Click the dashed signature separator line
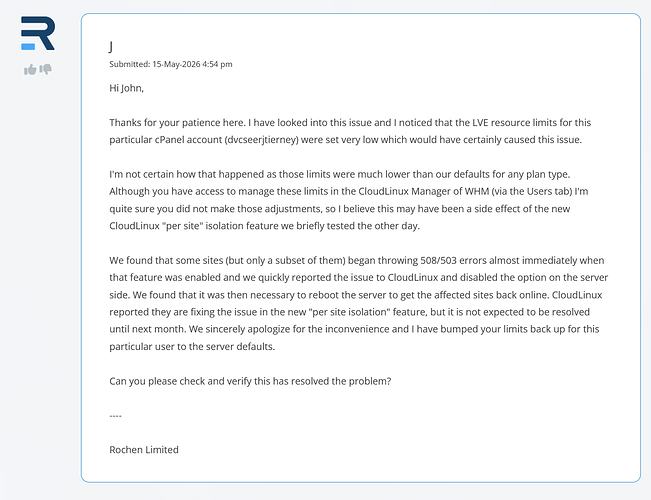The image size is (651, 500). tap(115, 416)
